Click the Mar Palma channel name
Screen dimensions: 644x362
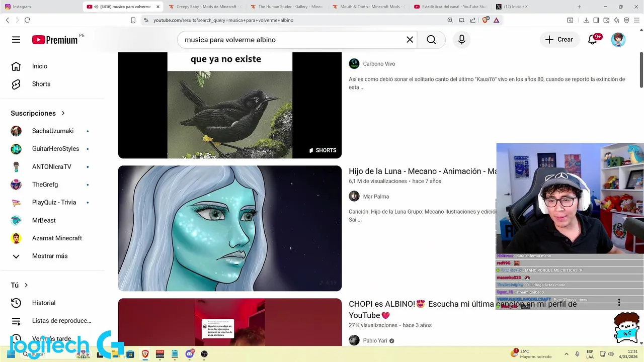376,197
